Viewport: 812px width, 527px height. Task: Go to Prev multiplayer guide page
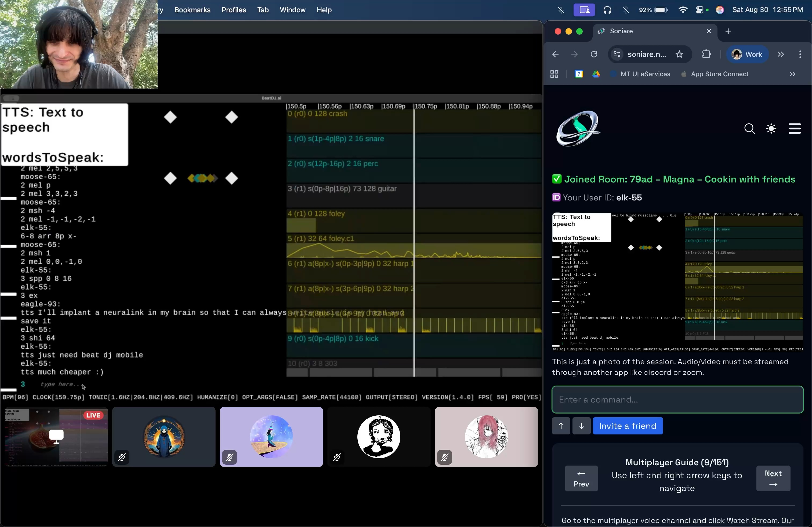pyautogui.click(x=581, y=478)
